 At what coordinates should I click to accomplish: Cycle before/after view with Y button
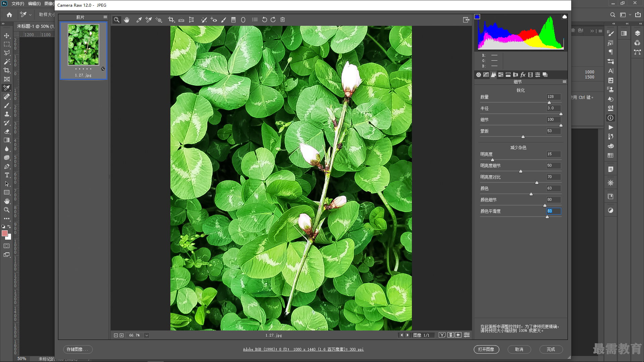(x=442, y=335)
